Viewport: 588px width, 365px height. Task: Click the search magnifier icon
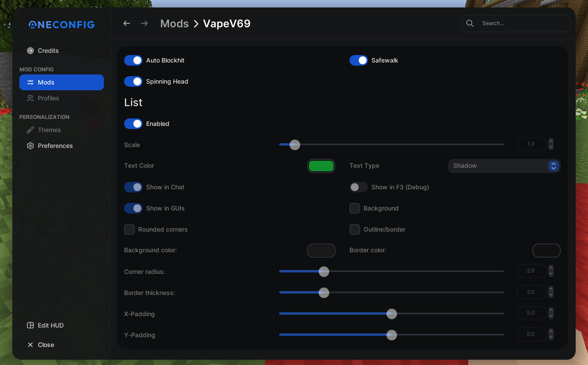coord(470,23)
